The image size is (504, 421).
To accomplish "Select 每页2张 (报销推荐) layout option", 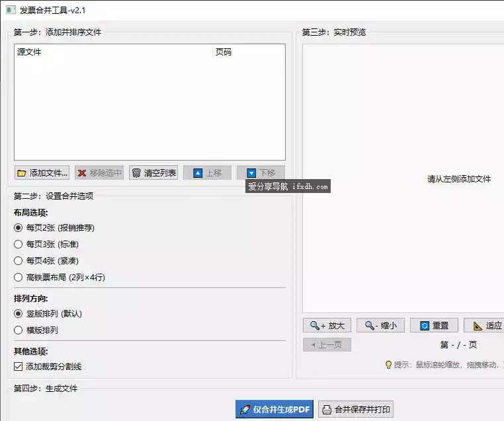I will (x=19, y=228).
